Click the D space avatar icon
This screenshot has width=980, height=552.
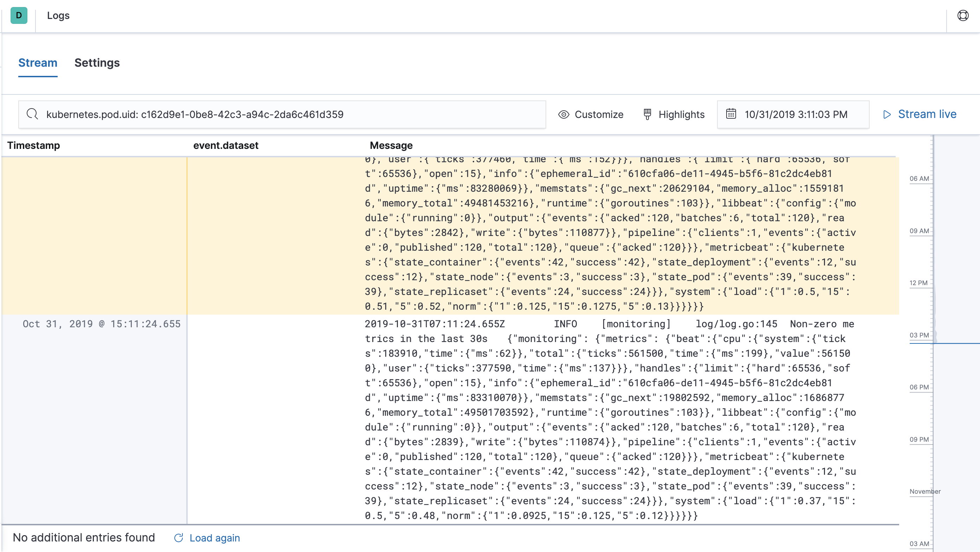click(x=19, y=15)
